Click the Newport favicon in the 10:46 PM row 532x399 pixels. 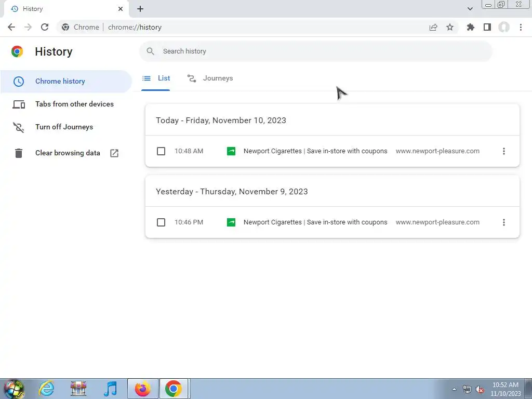click(x=231, y=222)
